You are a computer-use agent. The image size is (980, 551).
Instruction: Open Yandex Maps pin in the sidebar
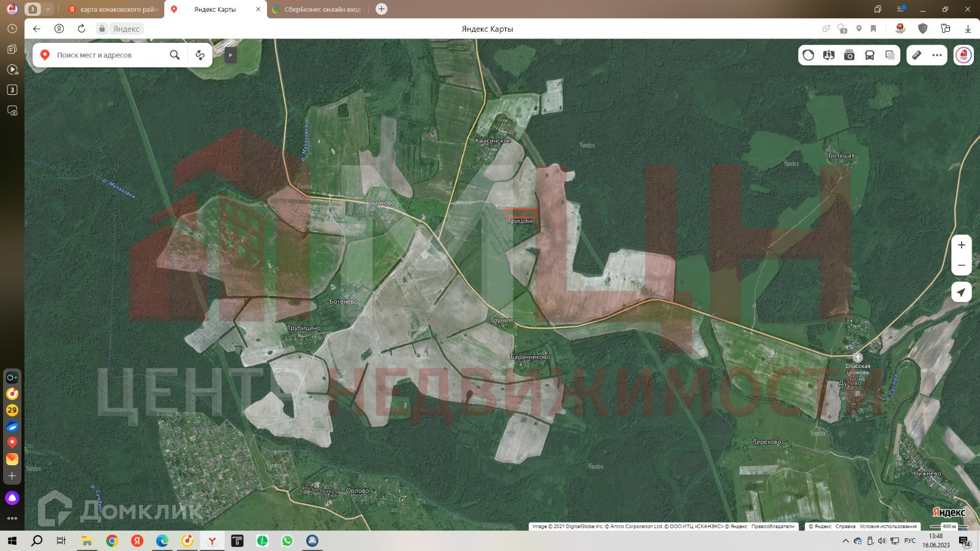(12, 443)
